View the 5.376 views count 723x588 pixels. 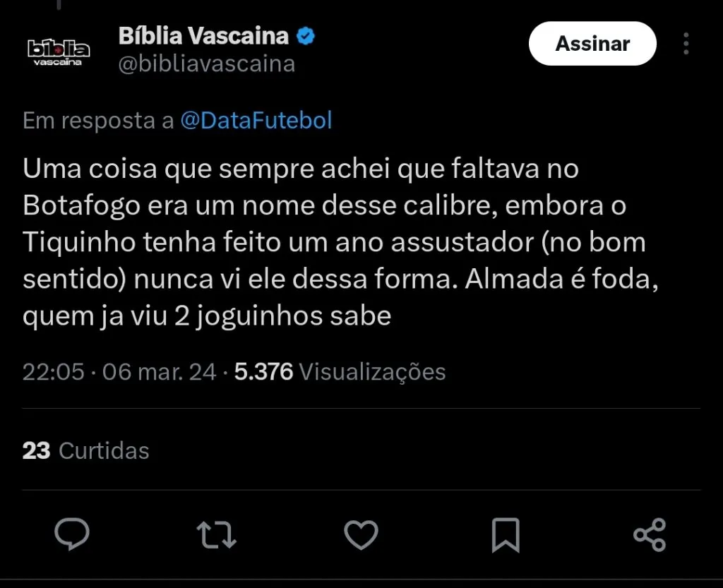tap(263, 371)
